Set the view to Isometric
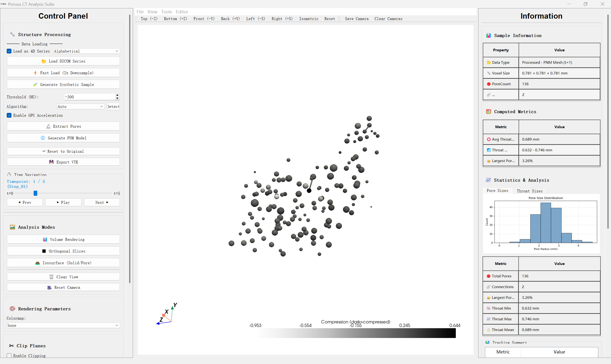 point(308,19)
